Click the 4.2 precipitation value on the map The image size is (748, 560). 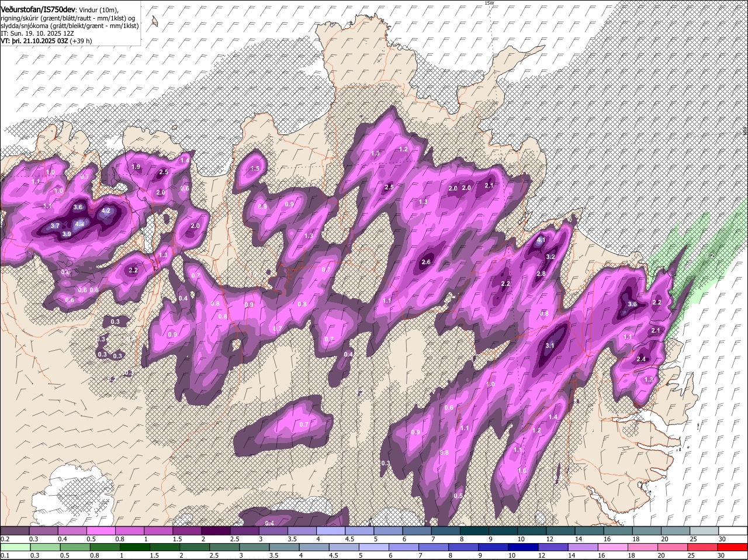(106, 210)
